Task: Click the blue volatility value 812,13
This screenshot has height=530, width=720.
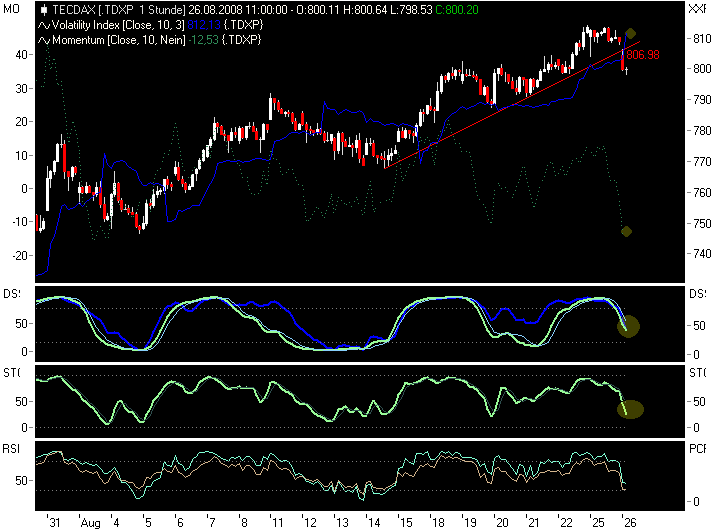Action: pos(204,25)
